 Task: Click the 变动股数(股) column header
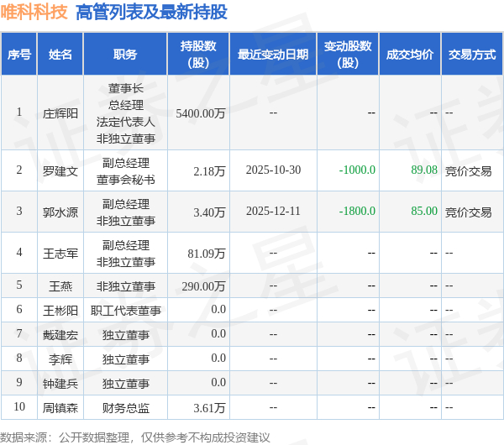click(x=348, y=54)
